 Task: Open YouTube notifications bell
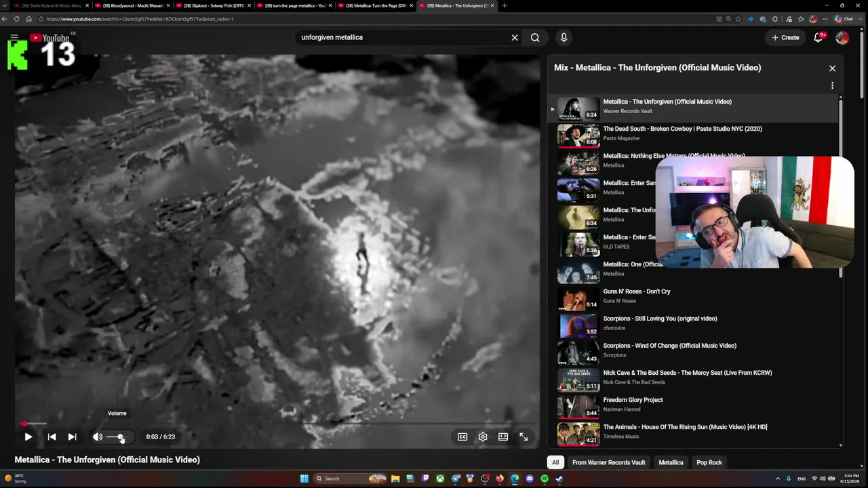coord(818,37)
